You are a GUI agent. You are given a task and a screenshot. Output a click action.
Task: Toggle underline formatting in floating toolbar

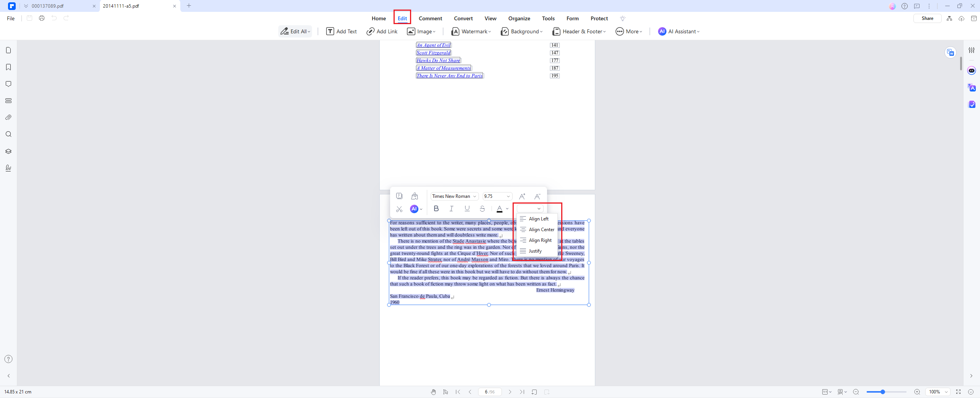[x=467, y=209]
